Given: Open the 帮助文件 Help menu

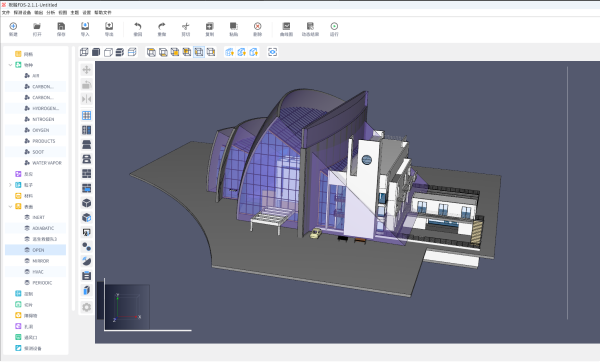Looking at the screenshot, I should coord(103,13).
